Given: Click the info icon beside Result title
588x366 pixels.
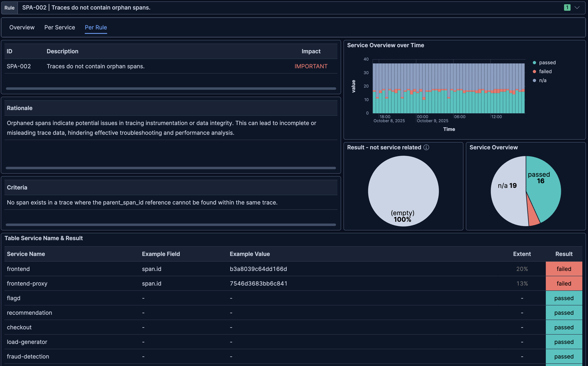Looking at the screenshot, I should coord(426,147).
